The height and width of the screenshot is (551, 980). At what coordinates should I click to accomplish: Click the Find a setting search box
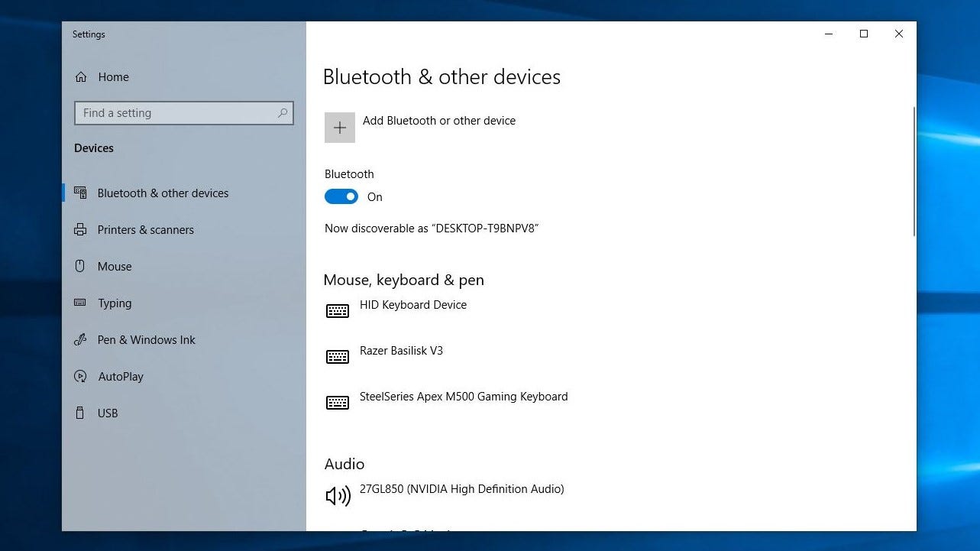pos(176,113)
